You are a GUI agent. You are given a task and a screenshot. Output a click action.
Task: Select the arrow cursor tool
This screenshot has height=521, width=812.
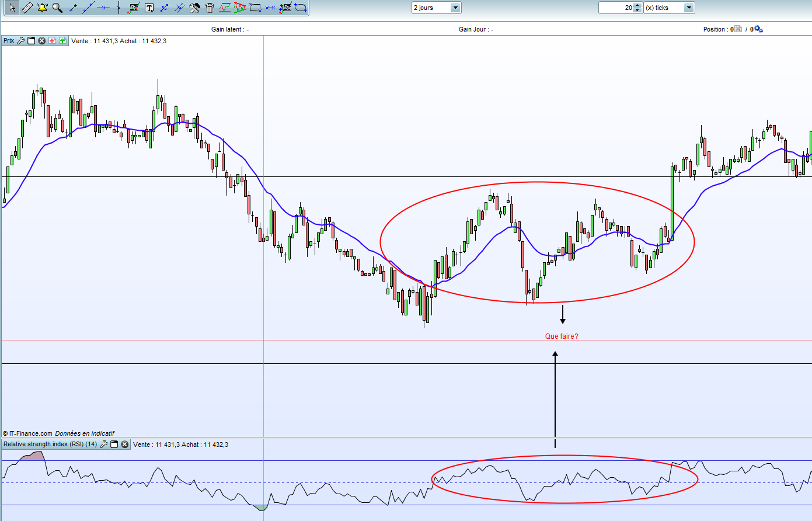pyautogui.click(x=12, y=8)
